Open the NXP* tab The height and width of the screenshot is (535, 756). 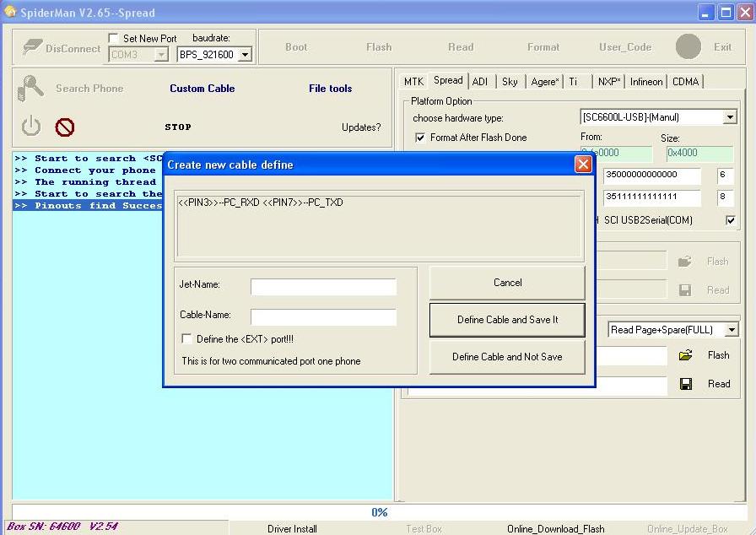[x=609, y=82]
